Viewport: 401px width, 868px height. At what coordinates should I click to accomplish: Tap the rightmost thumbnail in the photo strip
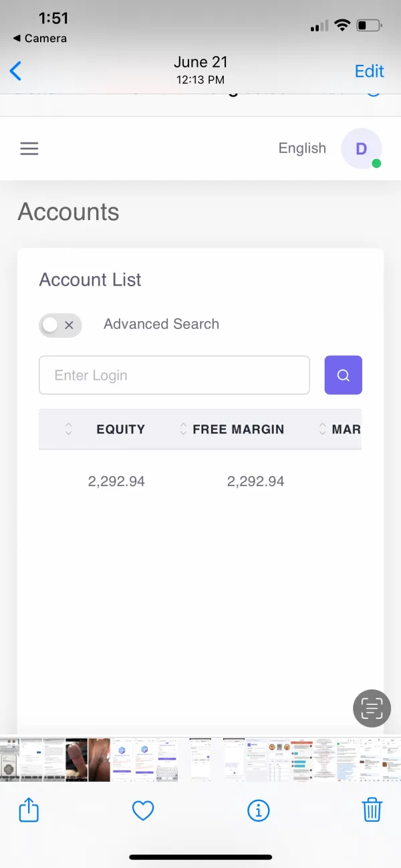[x=390, y=760]
